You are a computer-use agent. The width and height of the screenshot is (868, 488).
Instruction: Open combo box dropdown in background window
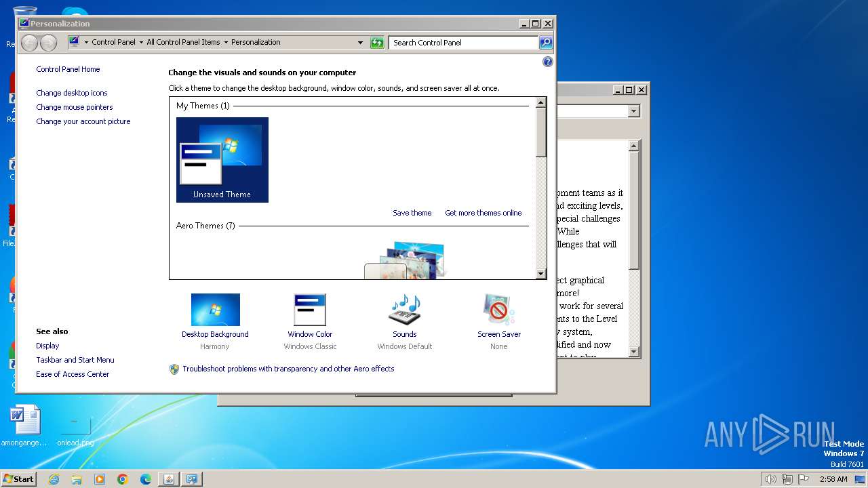click(634, 111)
